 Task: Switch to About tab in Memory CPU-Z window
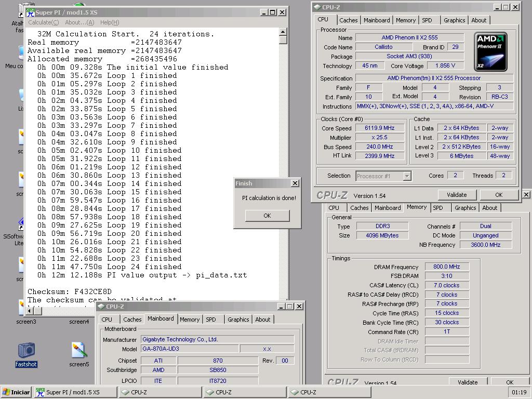(489, 208)
